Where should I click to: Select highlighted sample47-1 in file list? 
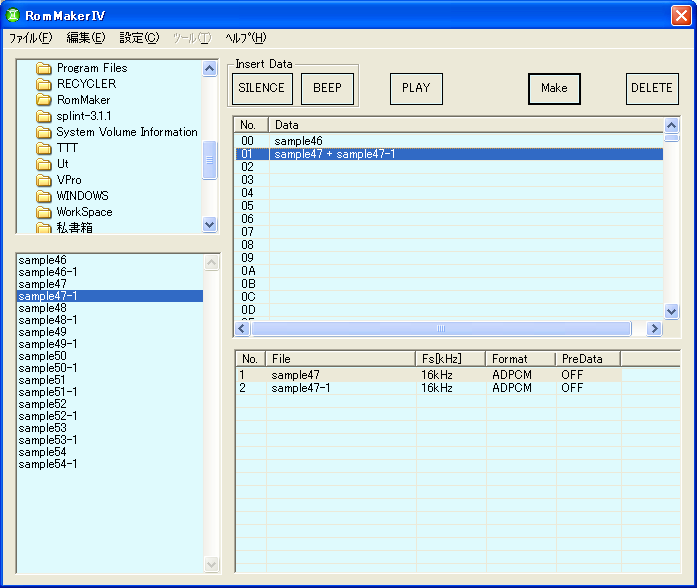(x=110, y=296)
